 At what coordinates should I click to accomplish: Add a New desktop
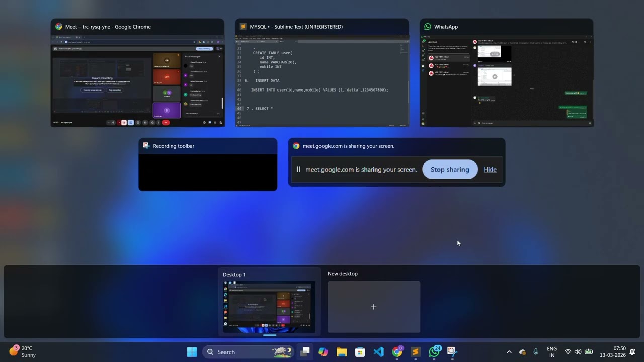(374, 307)
